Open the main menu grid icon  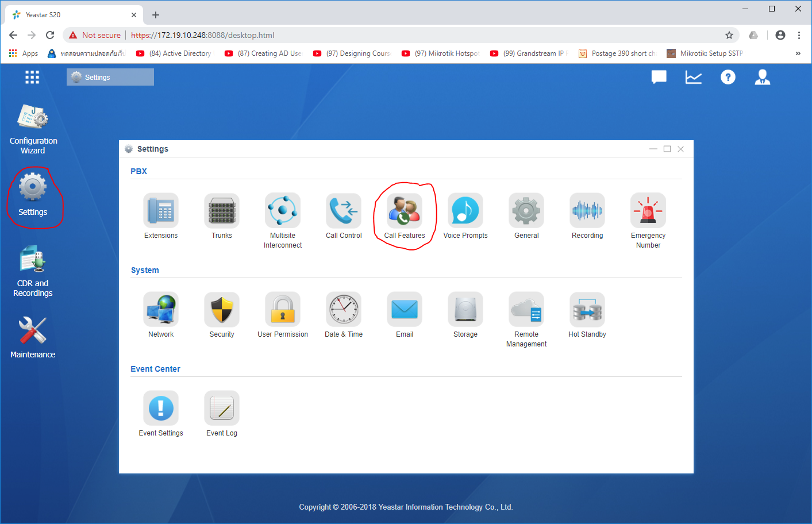coord(32,77)
